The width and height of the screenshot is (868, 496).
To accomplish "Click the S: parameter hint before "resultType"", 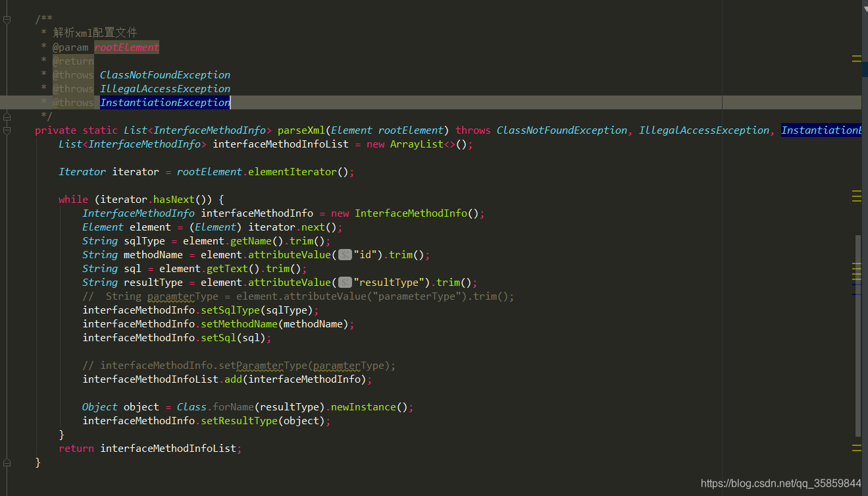I will click(345, 283).
